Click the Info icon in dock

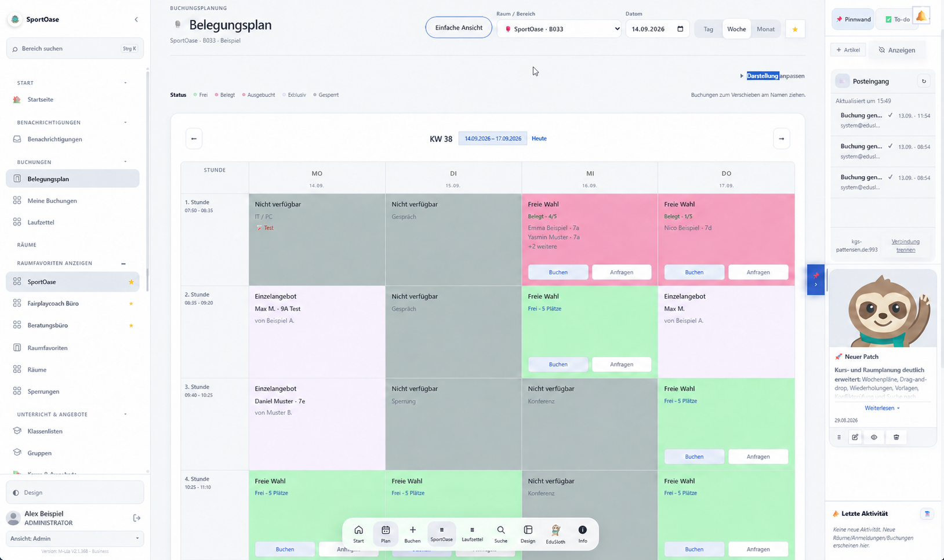pyautogui.click(x=582, y=534)
